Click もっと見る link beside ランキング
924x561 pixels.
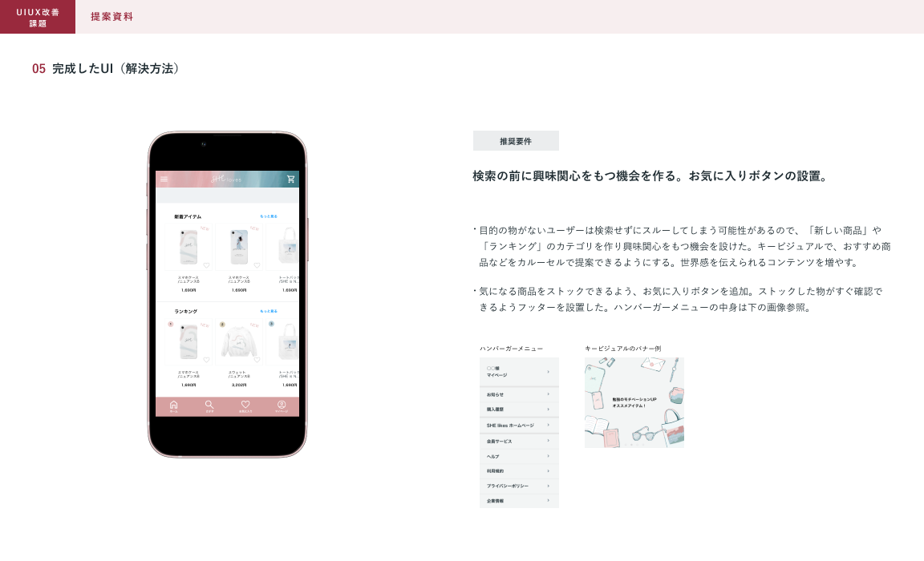pos(269,311)
